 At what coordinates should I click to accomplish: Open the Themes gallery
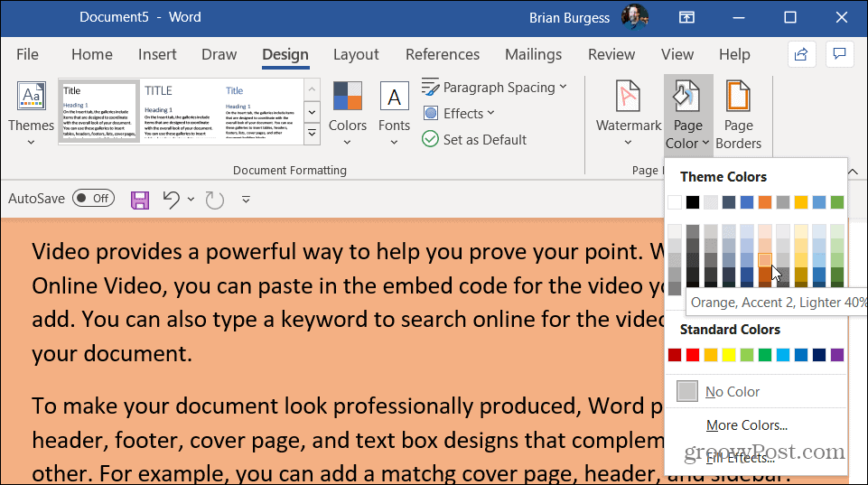(31, 114)
